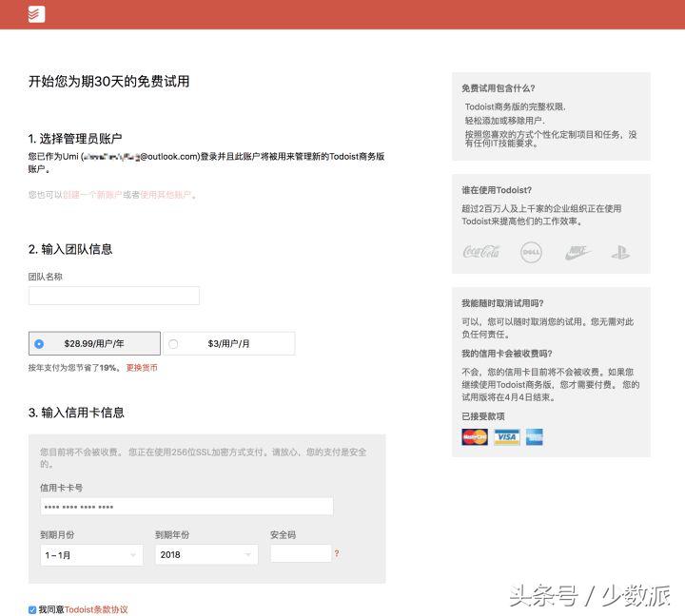Click the 更换货币 change currency link
685x616 pixels.
tap(142, 368)
